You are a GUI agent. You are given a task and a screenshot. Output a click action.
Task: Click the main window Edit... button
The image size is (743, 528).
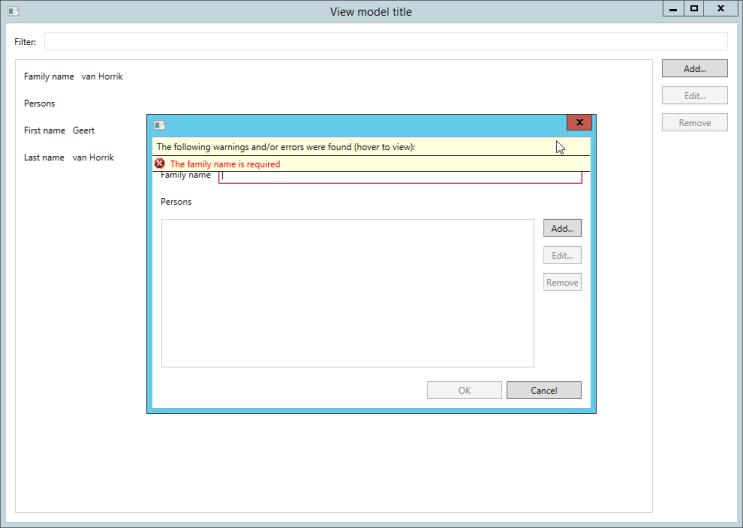click(695, 95)
